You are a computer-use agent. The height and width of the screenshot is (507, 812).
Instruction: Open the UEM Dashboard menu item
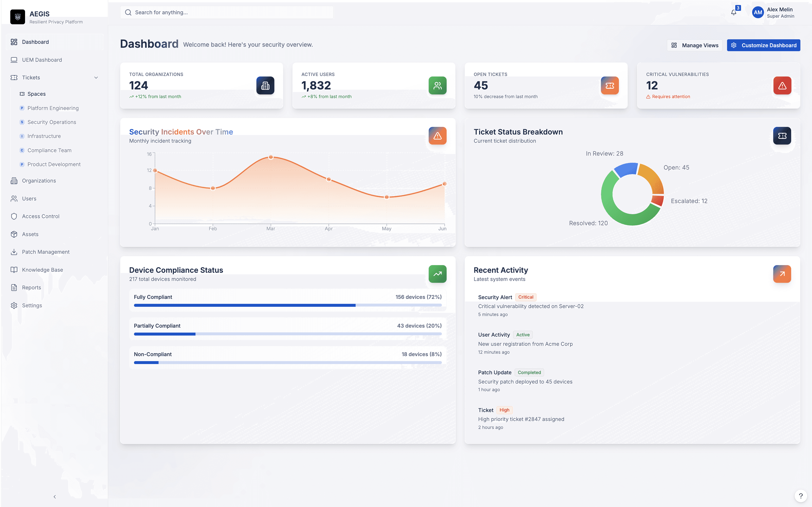[42, 60]
